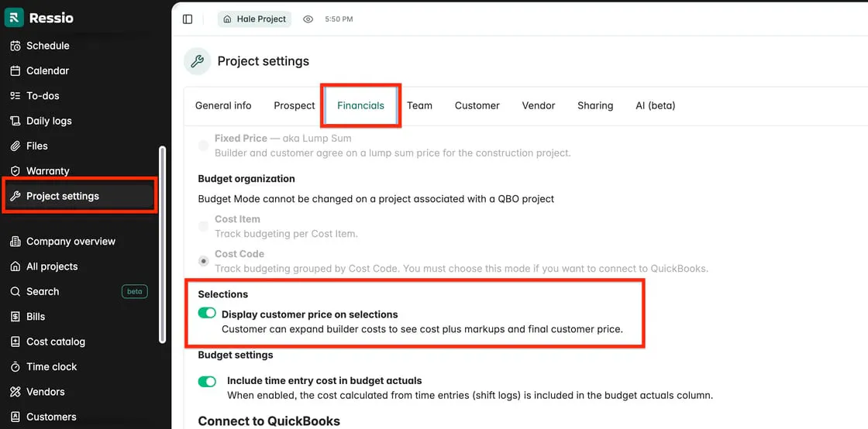
Task: Open the Search item with beta badge
Action: click(43, 291)
